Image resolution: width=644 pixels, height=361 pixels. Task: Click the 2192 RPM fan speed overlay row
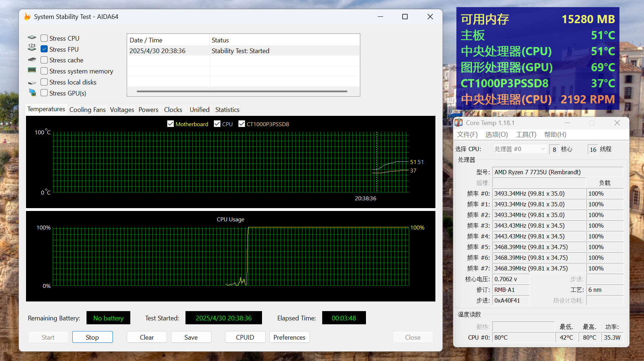(x=538, y=99)
